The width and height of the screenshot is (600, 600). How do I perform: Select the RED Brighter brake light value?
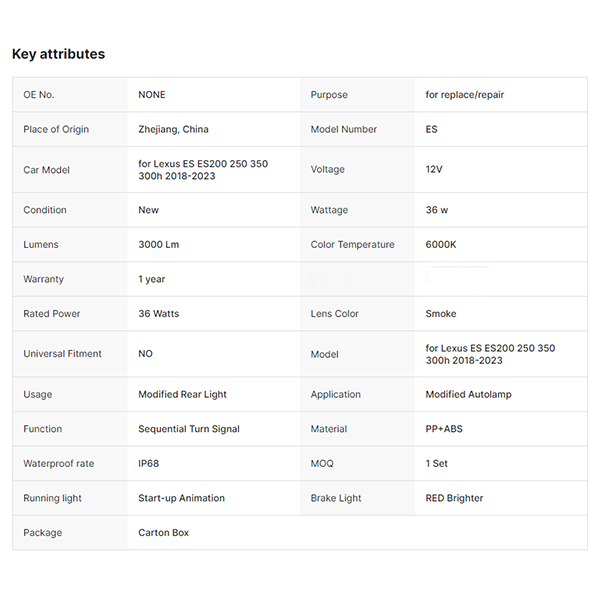pos(454,498)
